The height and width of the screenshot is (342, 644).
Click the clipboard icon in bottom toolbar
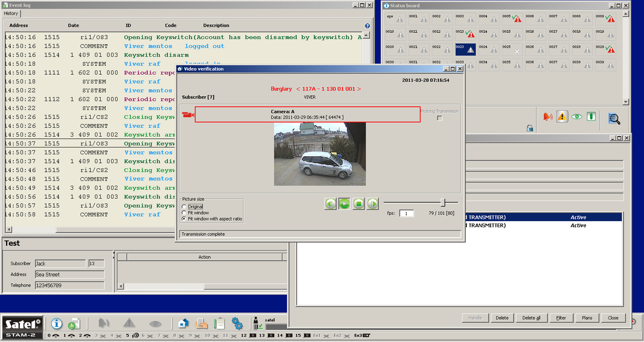(x=219, y=323)
